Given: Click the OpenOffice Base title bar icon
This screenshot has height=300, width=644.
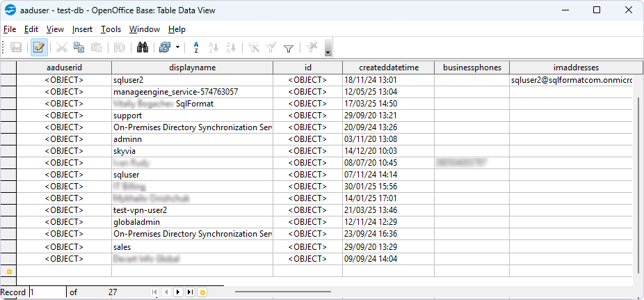Looking at the screenshot, I should click(x=10, y=10).
